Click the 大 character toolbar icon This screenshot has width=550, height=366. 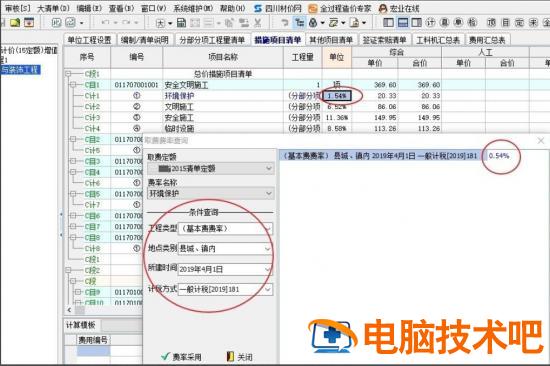(160, 23)
